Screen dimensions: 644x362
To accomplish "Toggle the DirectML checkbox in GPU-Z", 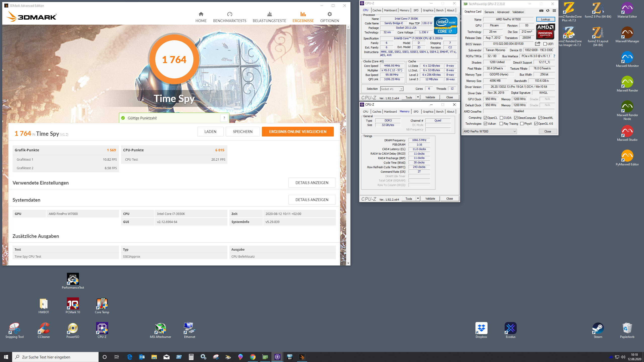I will click(x=540, y=118).
